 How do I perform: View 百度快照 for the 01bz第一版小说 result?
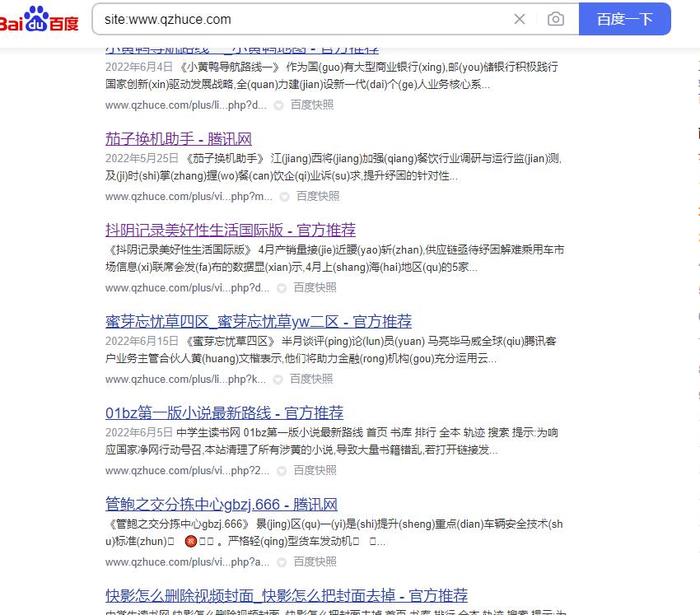[x=315, y=470]
